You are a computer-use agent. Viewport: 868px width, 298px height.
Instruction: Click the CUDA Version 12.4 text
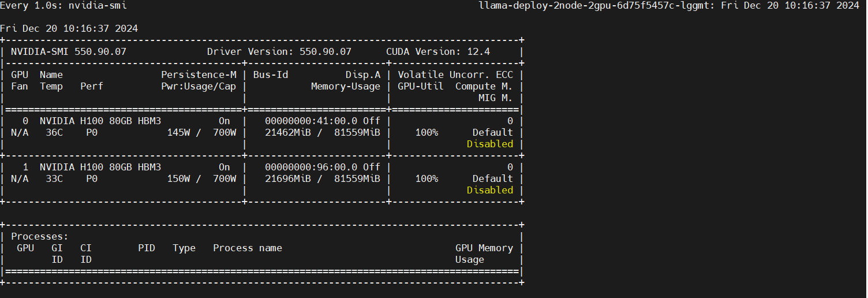(437, 51)
